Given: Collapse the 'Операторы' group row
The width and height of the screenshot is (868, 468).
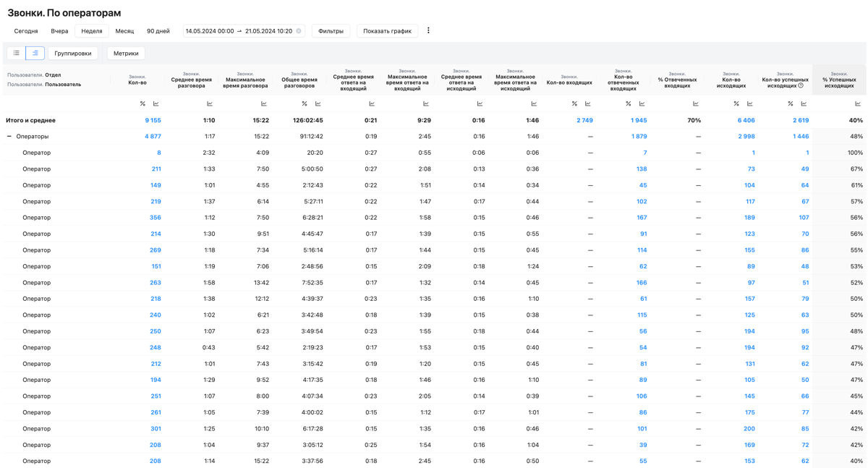Looking at the screenshot, I should 9,136.
